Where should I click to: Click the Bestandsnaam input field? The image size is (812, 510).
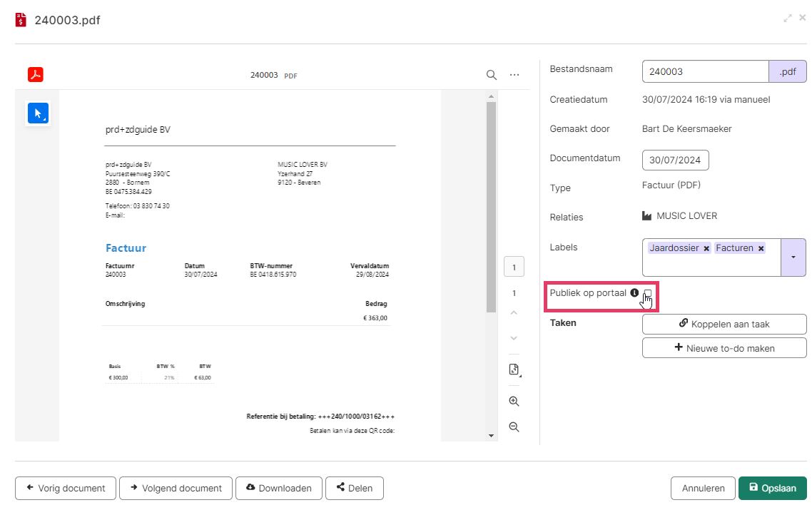click(705, 71)
